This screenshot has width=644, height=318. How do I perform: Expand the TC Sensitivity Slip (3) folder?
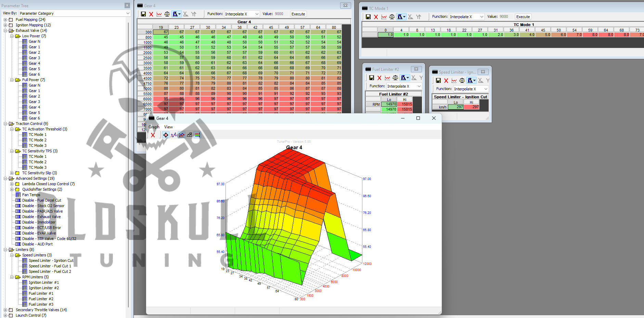pos(12,173)
